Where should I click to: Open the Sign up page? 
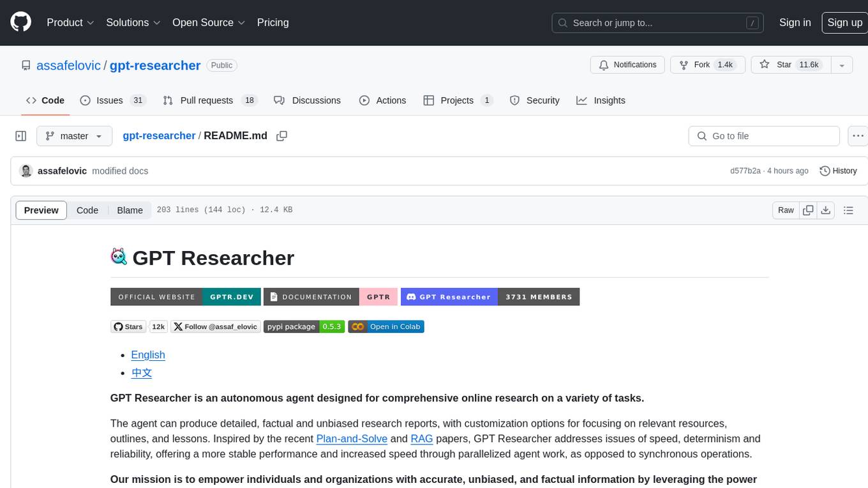pyautogui.click(x=844, y=22)
